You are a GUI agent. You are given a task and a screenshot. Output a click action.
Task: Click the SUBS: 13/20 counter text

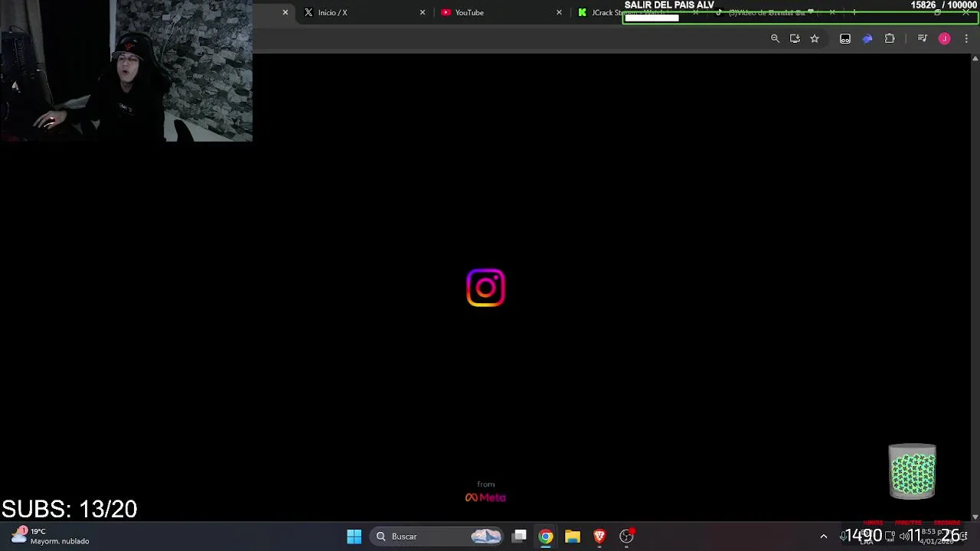coord(69,509)
